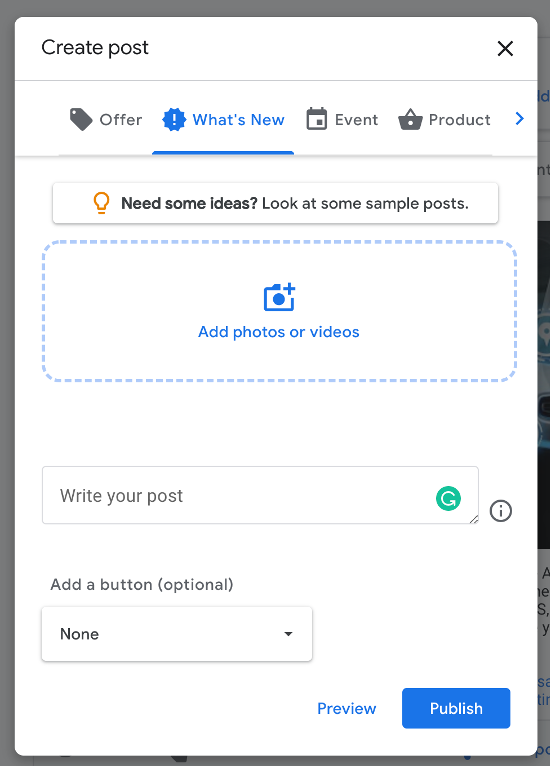
Task: Click the orange lightbulb ideas icon
Action: (101, 203)
